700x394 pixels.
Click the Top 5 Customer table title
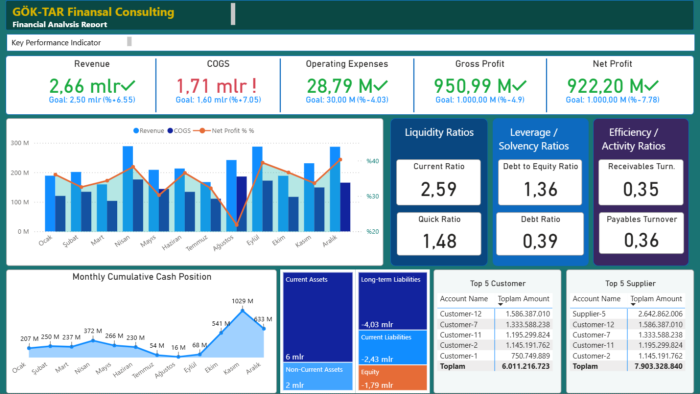pos(497,283)
